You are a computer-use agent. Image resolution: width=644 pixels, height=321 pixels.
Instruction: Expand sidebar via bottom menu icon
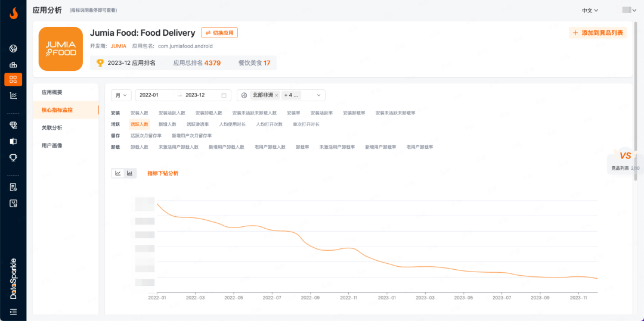(x=13, y=312)
